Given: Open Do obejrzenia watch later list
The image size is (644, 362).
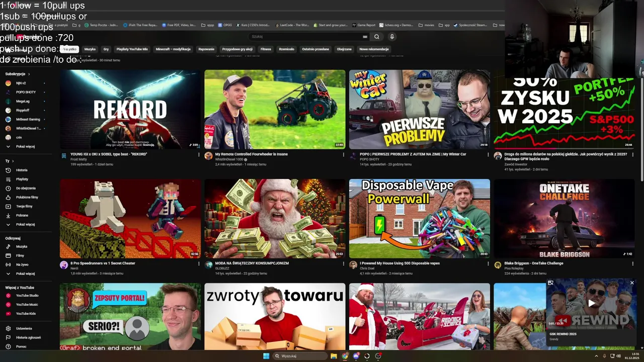Looking at the screenshot, I should [26, 188].
